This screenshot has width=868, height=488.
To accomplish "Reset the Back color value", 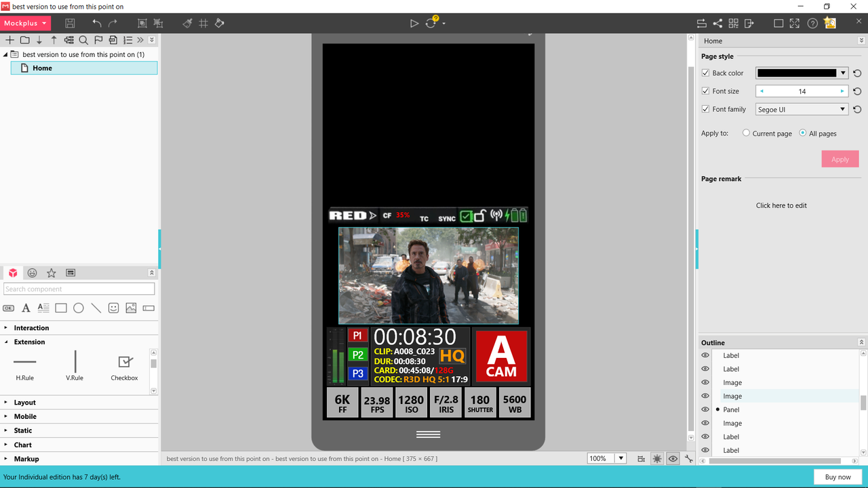I will 857,73.
